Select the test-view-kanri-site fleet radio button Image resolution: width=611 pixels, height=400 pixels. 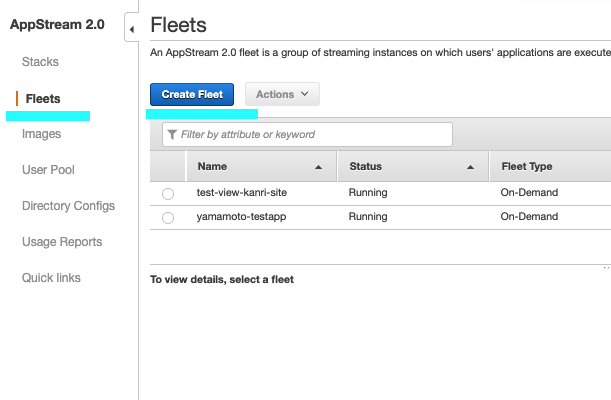click(168, 194)
